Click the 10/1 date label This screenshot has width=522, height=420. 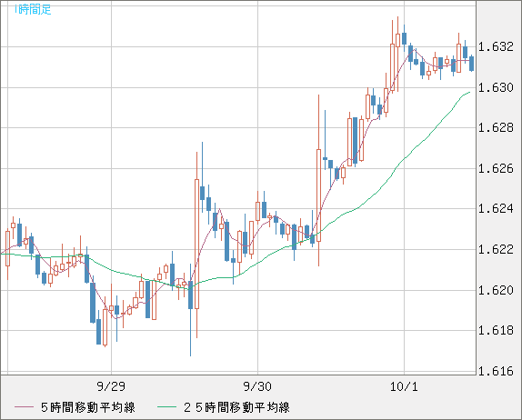pyautogui.click(x=404, y=386)
